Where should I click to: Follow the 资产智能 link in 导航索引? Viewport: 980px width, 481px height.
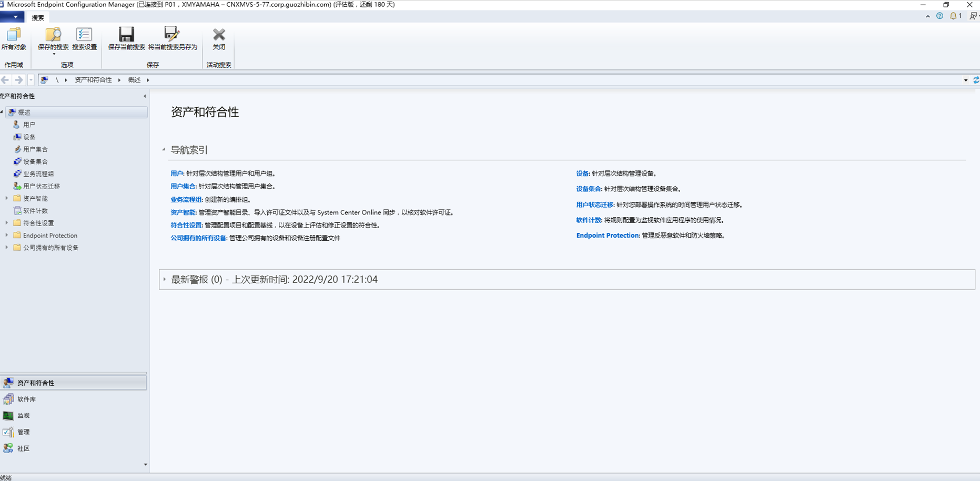pyautogui.click(x=183, y=212)
